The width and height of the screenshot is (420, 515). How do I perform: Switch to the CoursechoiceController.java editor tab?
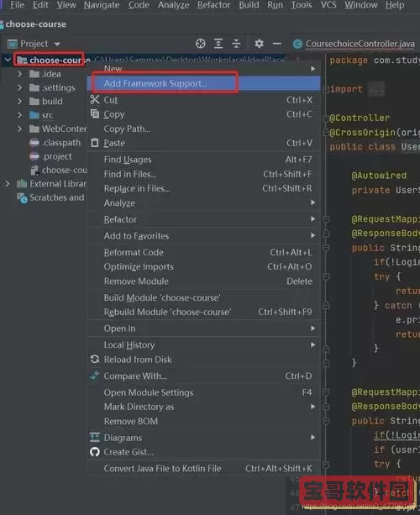click(x=354, y=44)
